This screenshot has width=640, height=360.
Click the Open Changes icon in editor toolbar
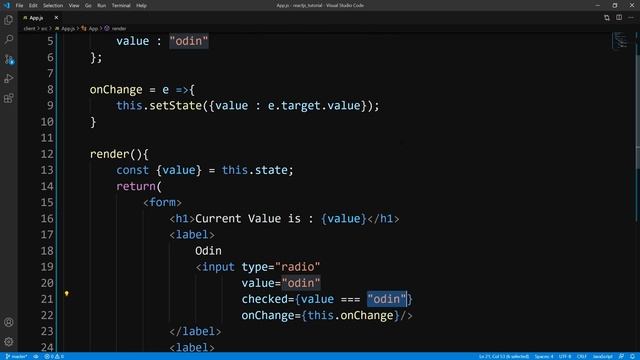(x=607, y=18)
